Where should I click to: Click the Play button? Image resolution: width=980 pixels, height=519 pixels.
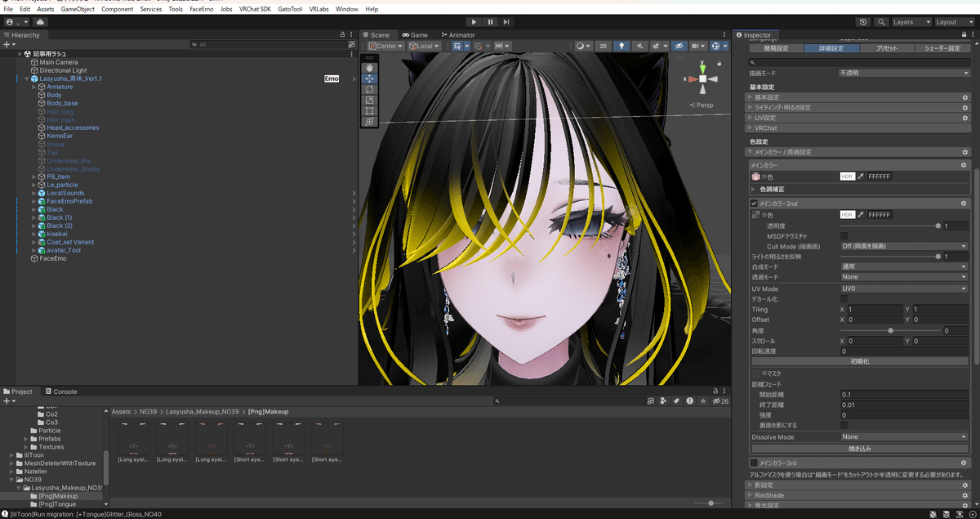474,22
